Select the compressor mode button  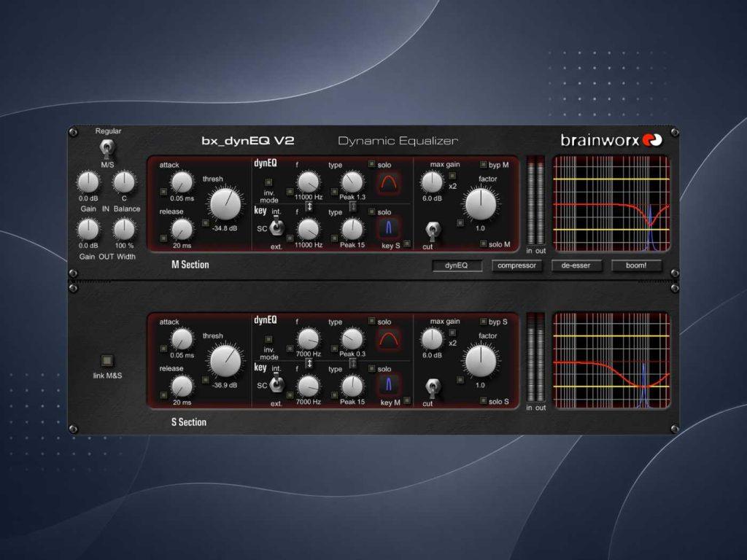point(516,265)
